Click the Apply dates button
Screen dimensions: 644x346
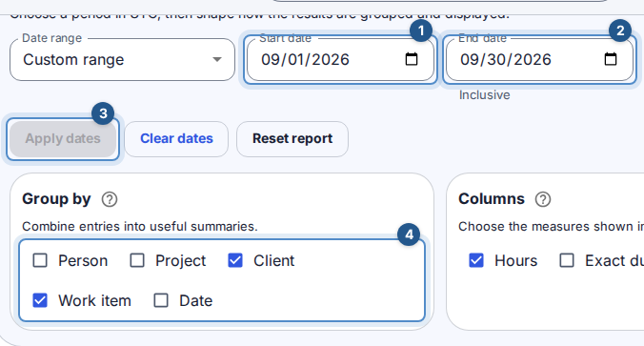(63, 139)
